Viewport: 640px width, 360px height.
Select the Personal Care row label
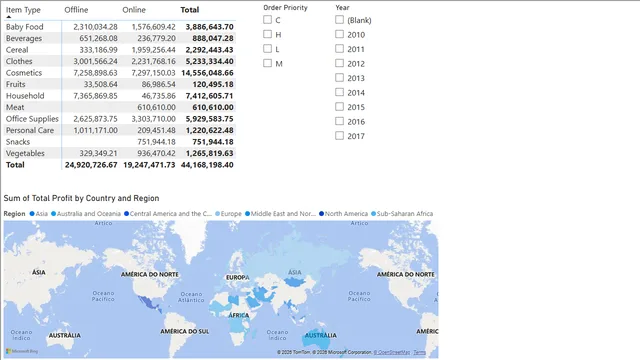tap(30, 130)
